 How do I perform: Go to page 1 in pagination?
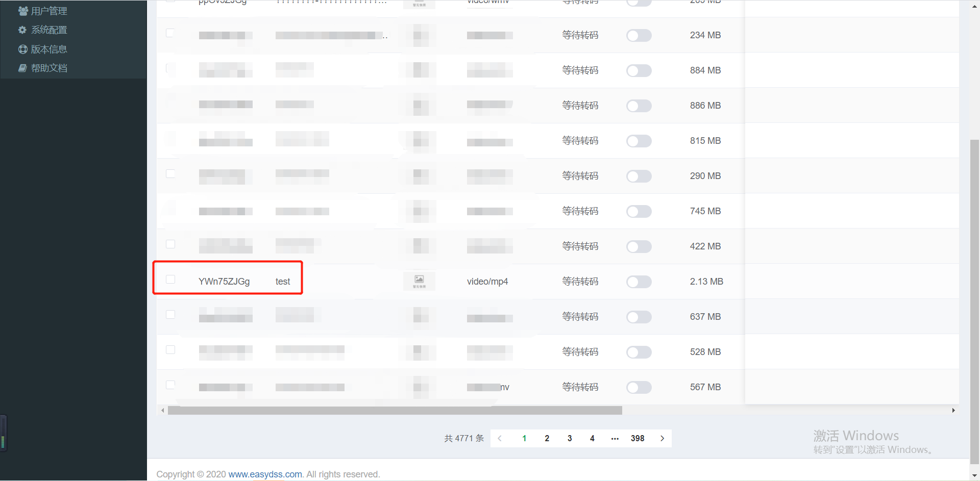(x=524, y=438)
